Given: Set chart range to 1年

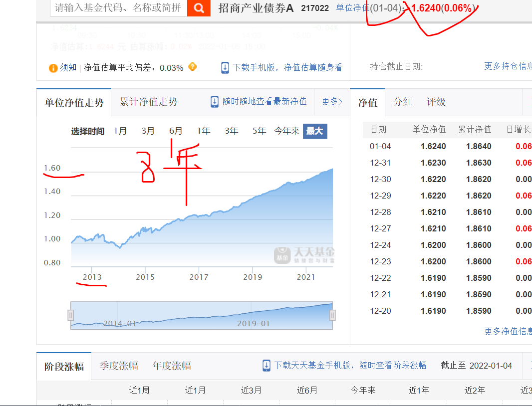Looking at the screenshot, I should [x=204, y=131].
